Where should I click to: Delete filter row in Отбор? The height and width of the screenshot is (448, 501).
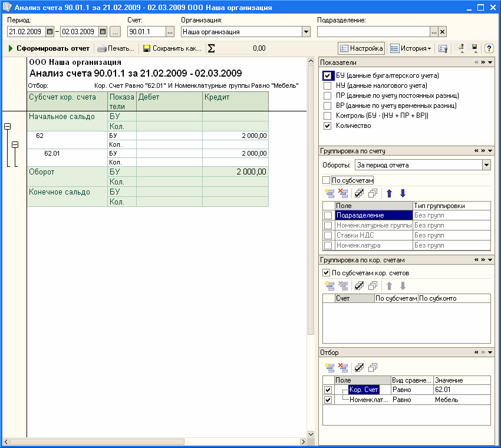click(x=343, y=367)
